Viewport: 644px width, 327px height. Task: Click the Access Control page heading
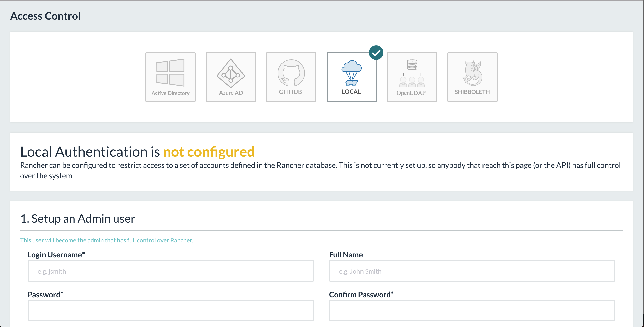click(46, 16)
